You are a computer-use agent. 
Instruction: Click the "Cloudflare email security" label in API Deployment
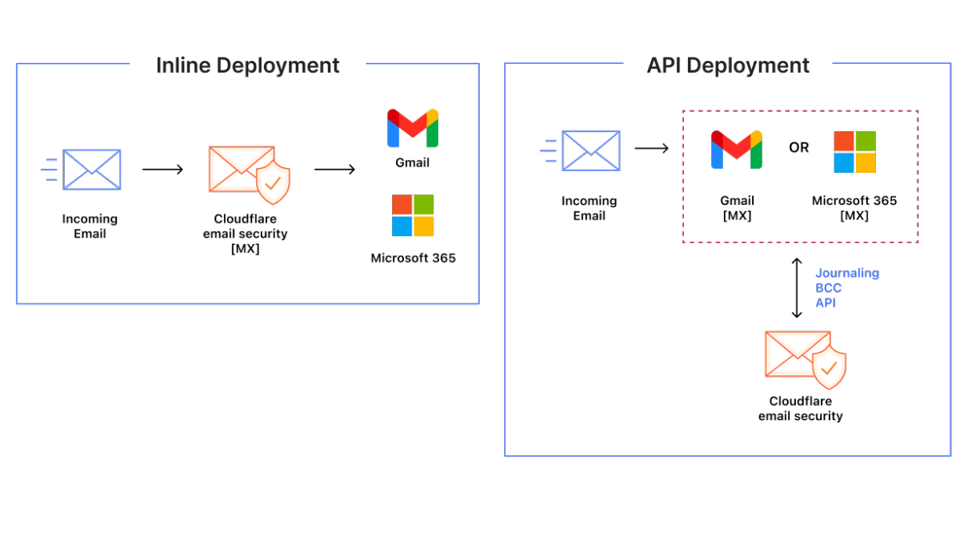click(x=801, y=408)
